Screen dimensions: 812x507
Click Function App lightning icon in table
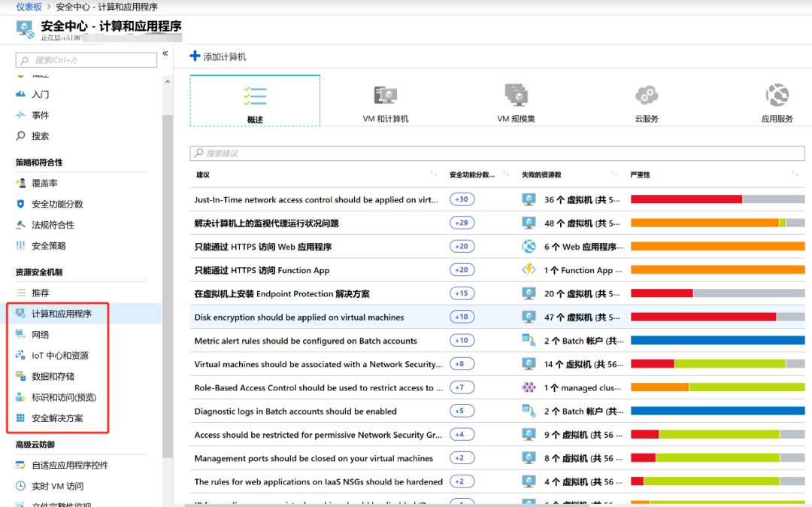[529, 270]
